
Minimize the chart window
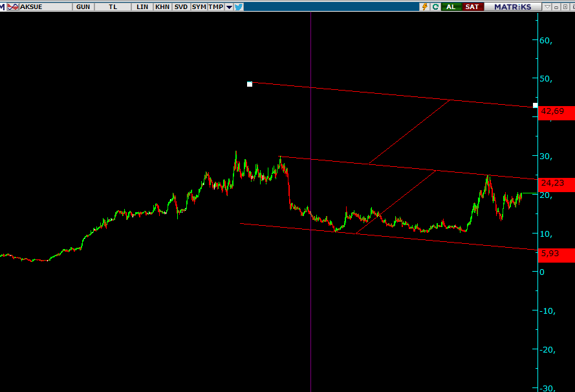click(x=556, y=6)
